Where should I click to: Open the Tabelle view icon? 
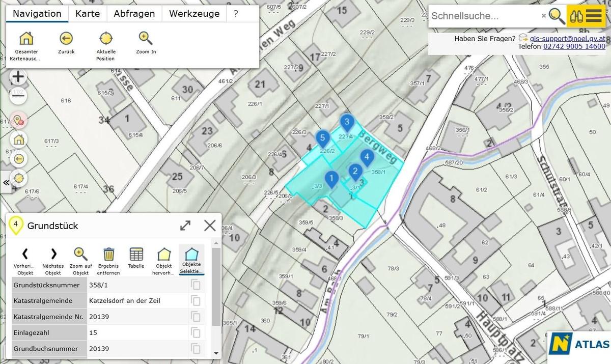(136, 255)
